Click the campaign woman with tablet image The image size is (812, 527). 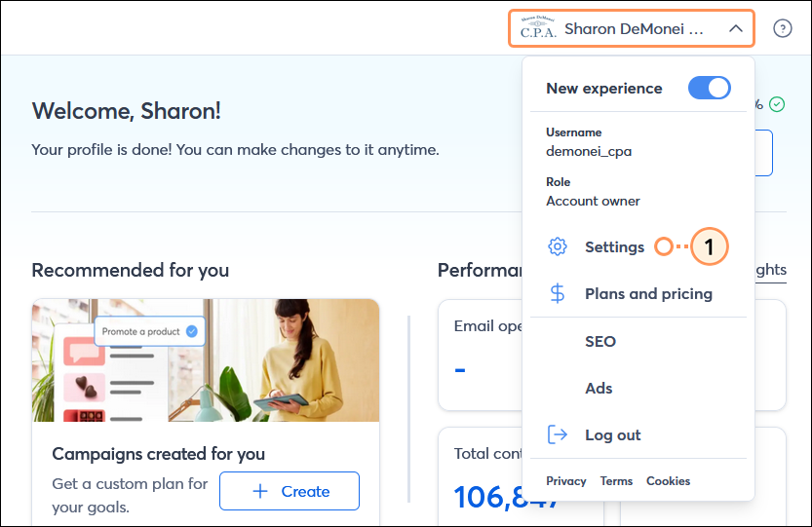(206, 360)
